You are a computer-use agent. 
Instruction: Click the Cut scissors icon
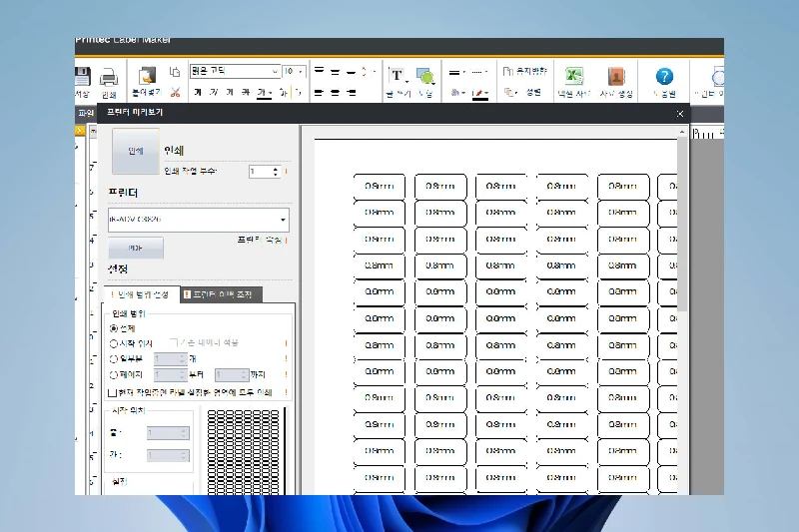[175, 93]
